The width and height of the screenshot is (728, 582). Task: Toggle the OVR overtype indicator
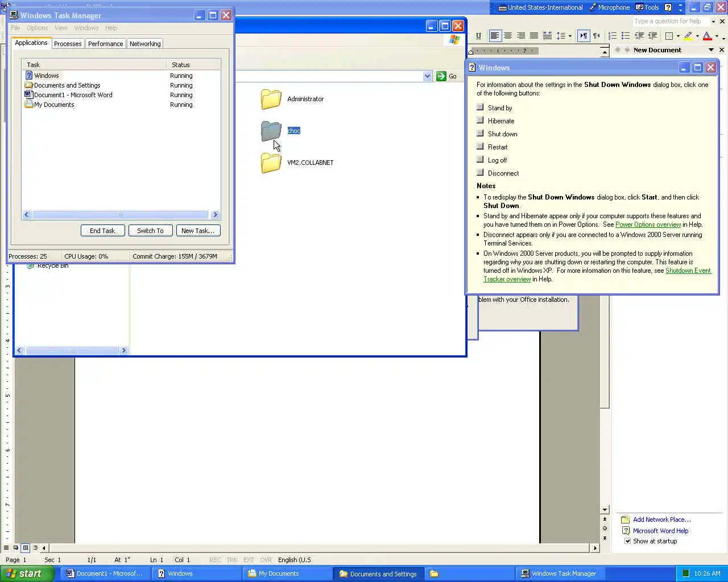[266, 560]
